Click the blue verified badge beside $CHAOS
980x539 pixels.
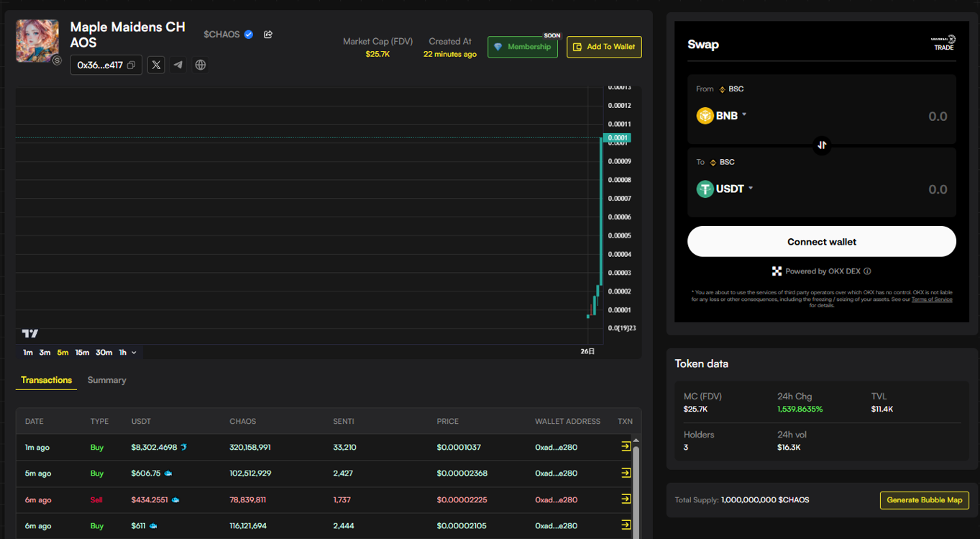(x=249, y=35)
